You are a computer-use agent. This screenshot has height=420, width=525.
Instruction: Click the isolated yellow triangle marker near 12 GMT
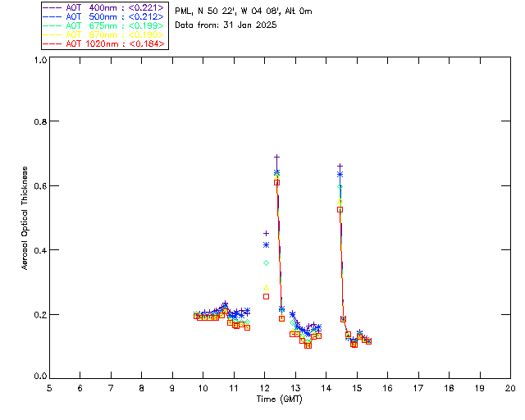266,288
